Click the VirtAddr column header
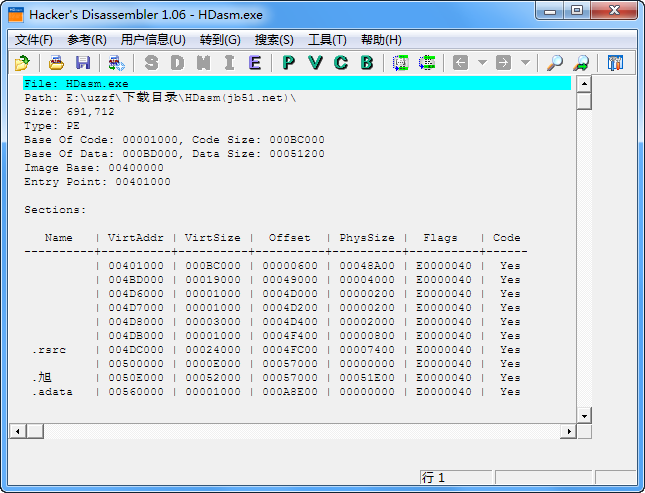 (x=135, y=237)
